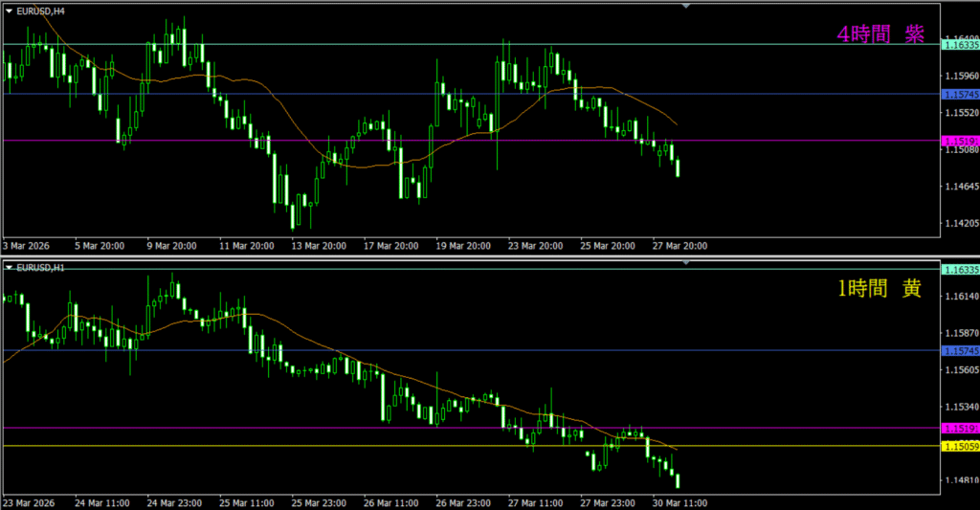Open the triangle menu beside EURUSD,H4
Viewport: 980px width, 510px height.
tap(10, 11)
